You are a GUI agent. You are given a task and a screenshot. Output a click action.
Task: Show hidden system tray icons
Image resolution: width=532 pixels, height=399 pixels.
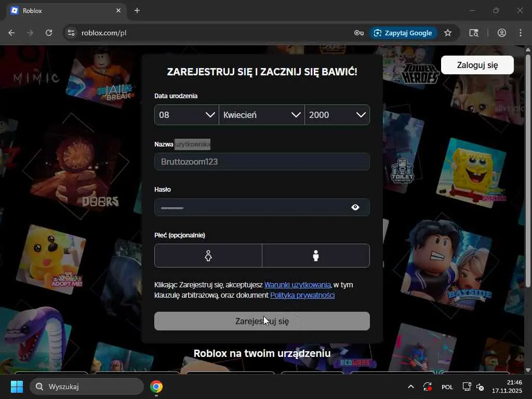(x=410, y=387)
